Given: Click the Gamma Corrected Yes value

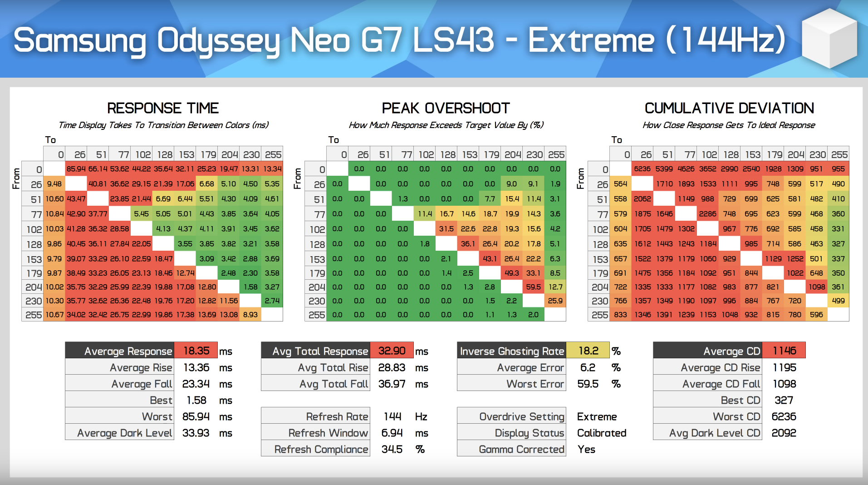Looking at the screenshot, I should click(x=586, y=449).
